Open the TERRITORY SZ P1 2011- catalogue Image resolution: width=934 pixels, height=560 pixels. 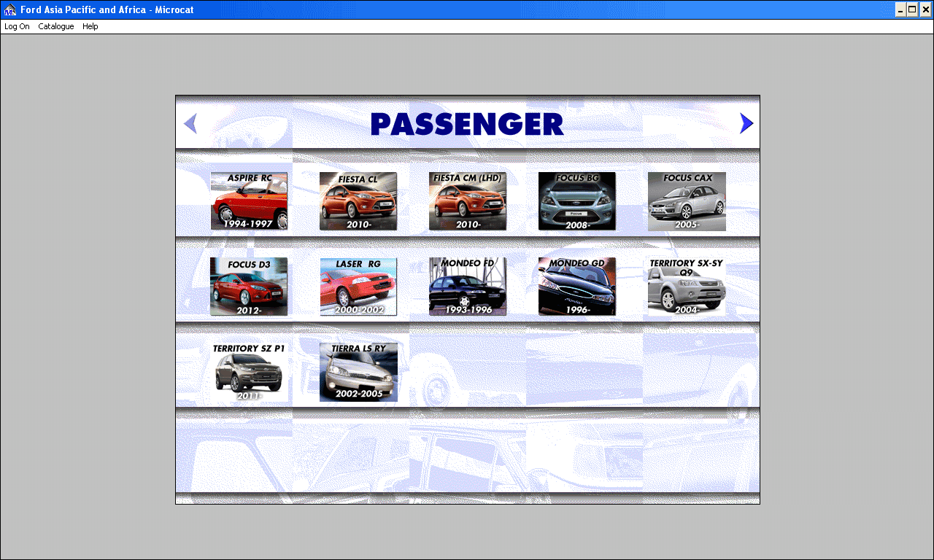click(249, 372)
